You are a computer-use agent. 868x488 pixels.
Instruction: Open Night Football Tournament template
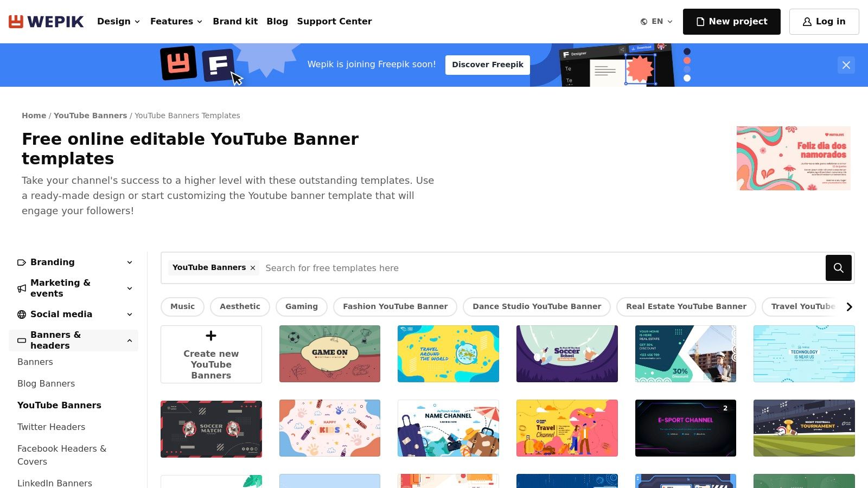(804, 428)
